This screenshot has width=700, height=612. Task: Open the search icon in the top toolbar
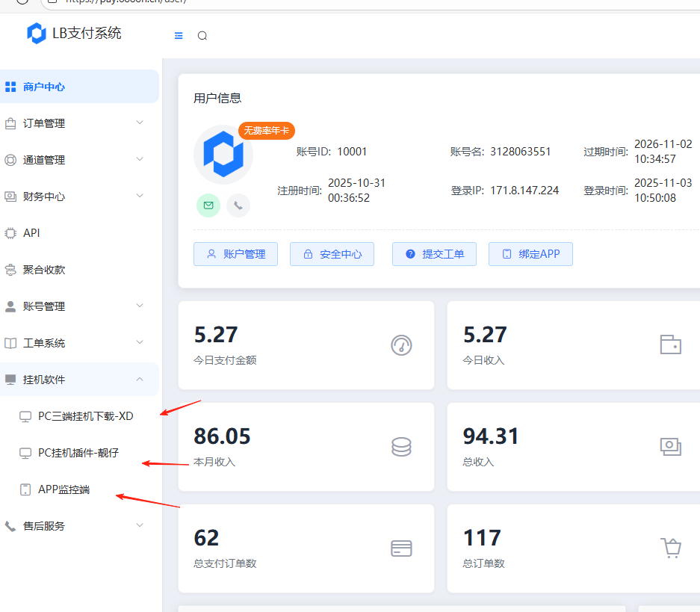[x=202, y=35]
